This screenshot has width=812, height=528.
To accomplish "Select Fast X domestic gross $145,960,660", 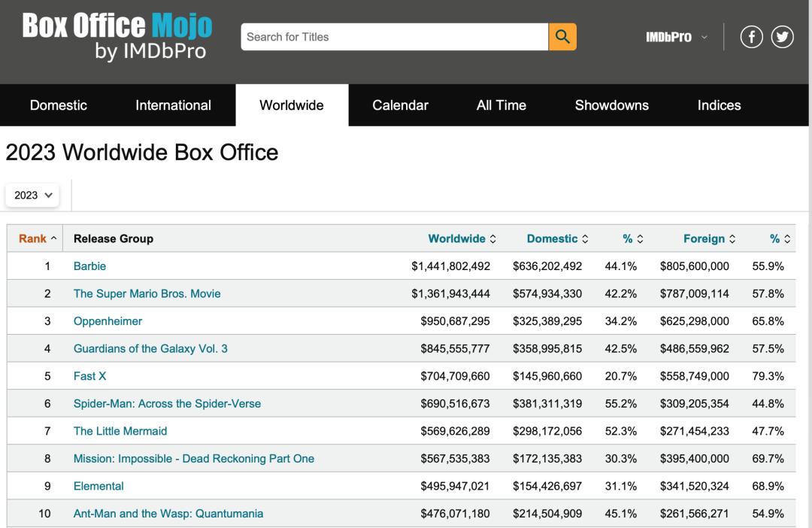I will (x=547, y=376).
